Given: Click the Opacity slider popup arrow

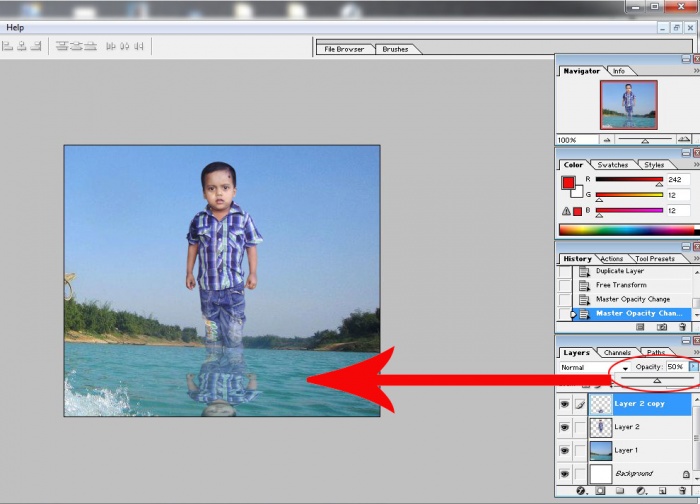Looking at the screenshot, I should point(693,367).
